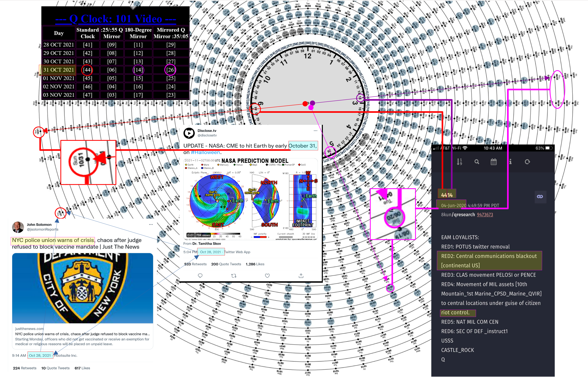The image size is (588, 377).
Task: Click the retweet icon on Disclose.tv tweet
Action: point(234,276)
